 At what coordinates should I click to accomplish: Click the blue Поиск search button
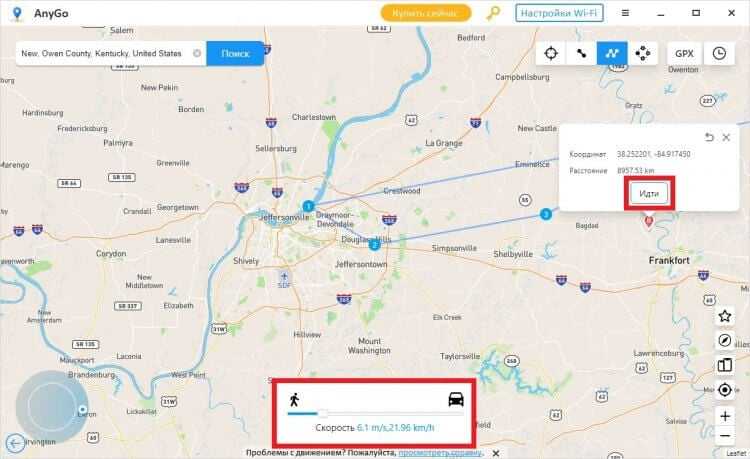[235, 54]
